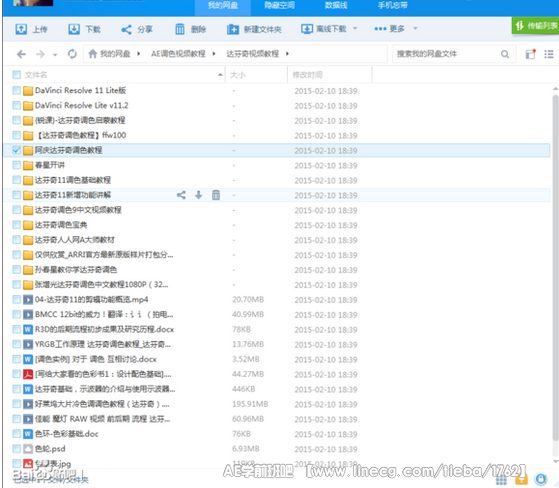Screen dimensions: 559x488
Task: Click the video icon of 04-达芬奇11的剪辑功能概览.mp4
Action: [x=28, y=299]
